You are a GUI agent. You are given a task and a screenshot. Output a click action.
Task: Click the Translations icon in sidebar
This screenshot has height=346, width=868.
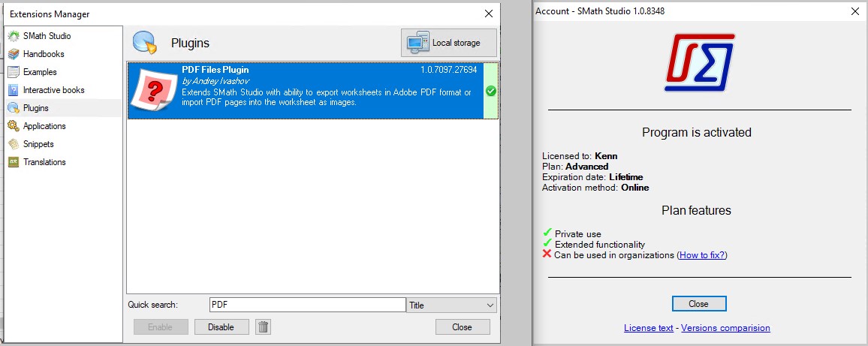(x=14, y=162)
